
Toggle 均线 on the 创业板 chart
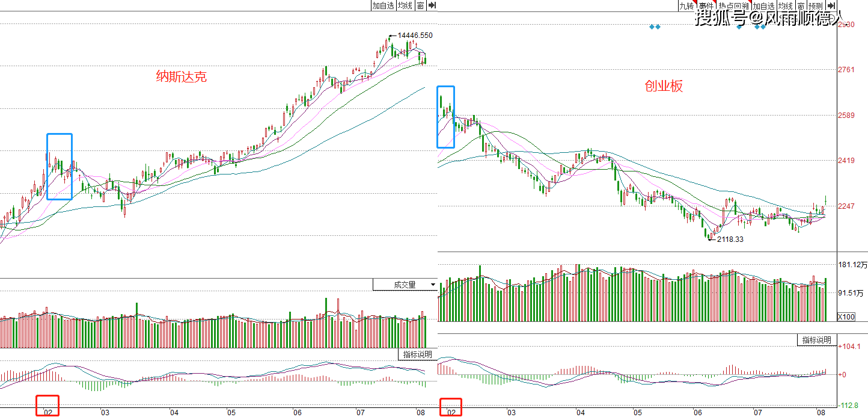786,5
